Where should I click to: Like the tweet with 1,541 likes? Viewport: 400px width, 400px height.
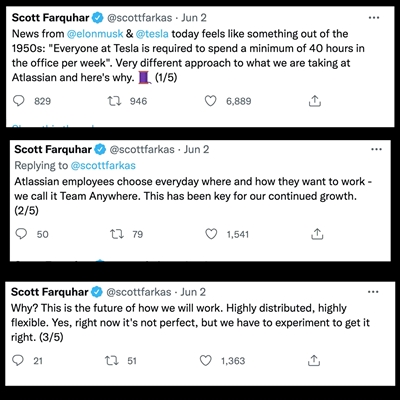[x=211, y=234]
